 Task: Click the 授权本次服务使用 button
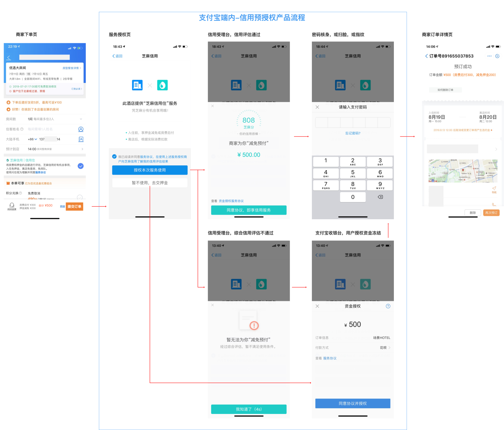[x=150, y=170]
